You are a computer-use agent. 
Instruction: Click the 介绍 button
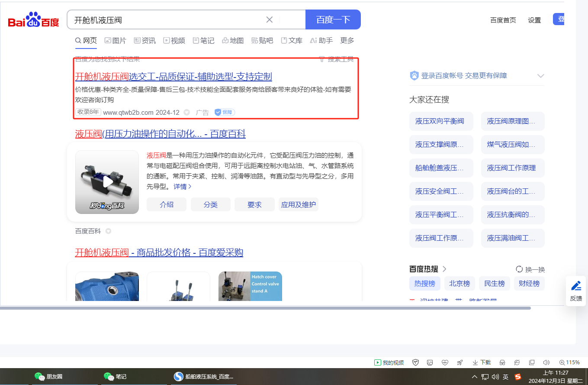click(167, 204)
